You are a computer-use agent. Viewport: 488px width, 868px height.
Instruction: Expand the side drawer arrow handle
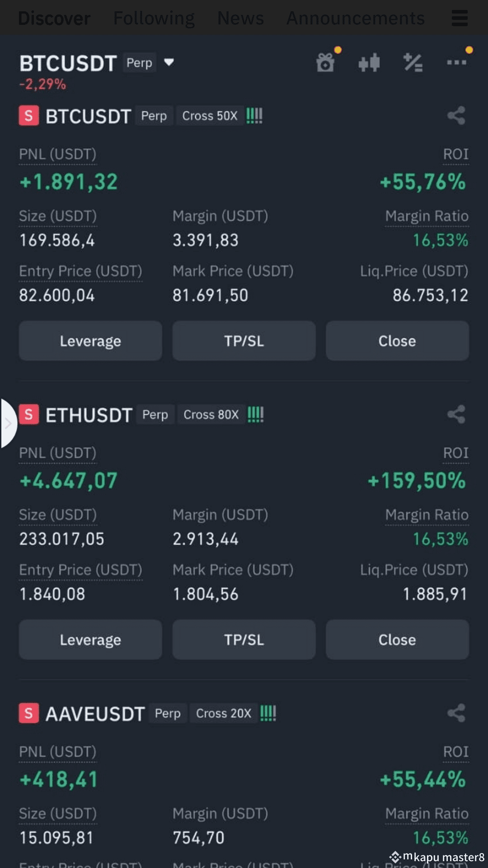coord(8,423)
